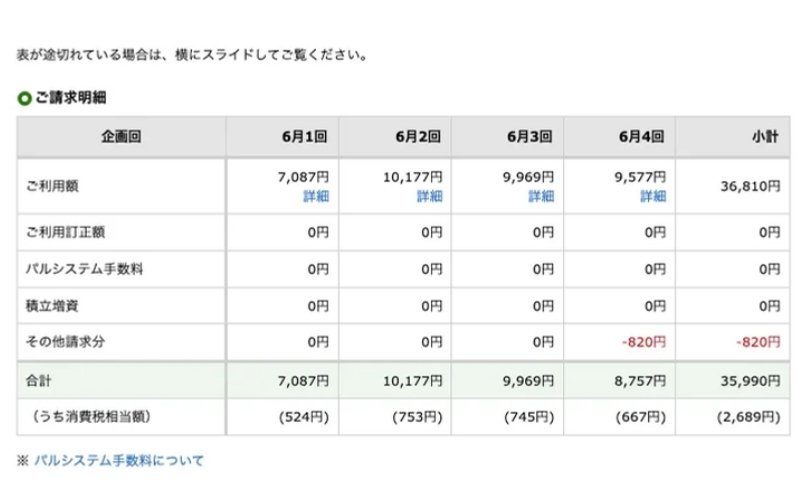This screenshot has width=800, height=495.
Task: Click the 8,757円 total for 6月4回
Action: pos(640,381)
